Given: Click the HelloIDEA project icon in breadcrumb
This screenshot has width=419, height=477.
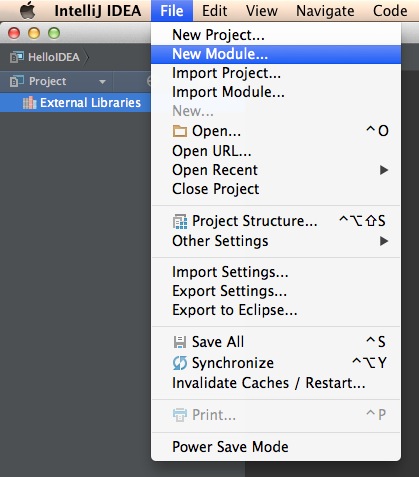Looking at the screenshot, I should (17, 57).
